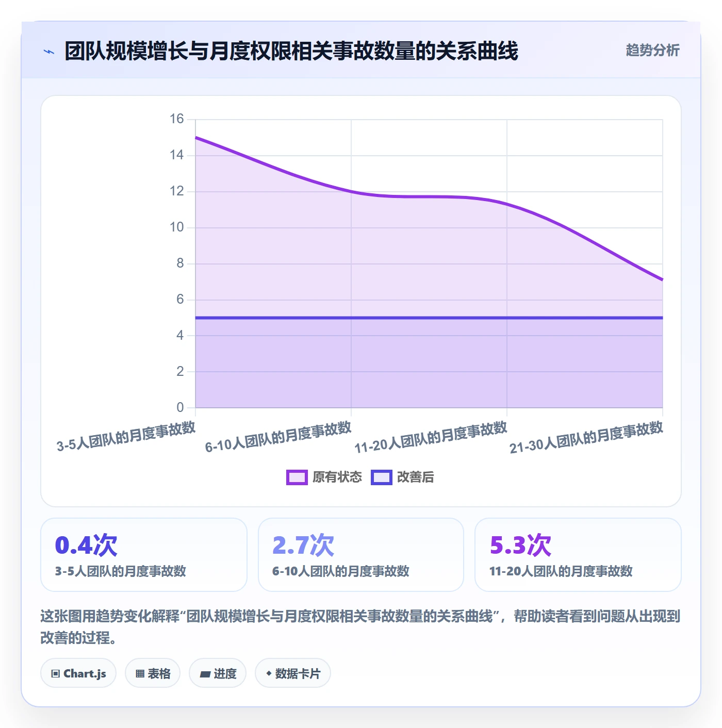Select the 进度 tag
The height and width of the screenshot is (728, 722).
click(x=218, y=673)
